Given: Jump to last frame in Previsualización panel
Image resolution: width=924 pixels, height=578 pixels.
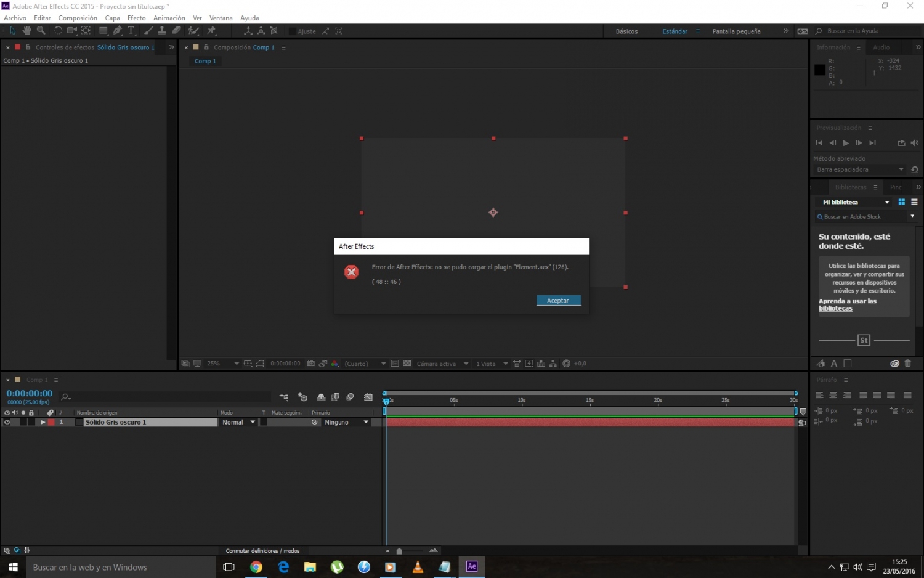Looking at the screenshot, I should coord(872,143).
